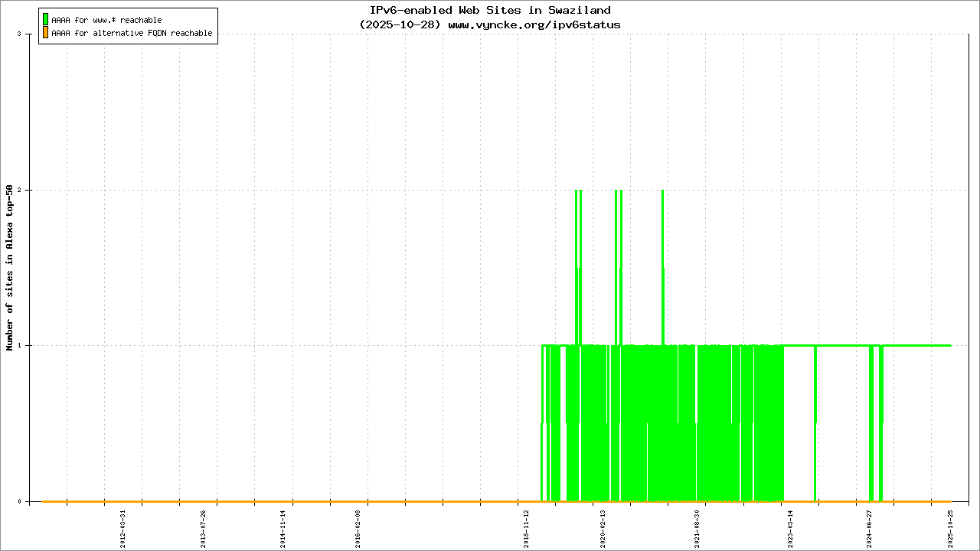
Task: Click the y-axis value 2 tick label
Action: coord(29,190)
